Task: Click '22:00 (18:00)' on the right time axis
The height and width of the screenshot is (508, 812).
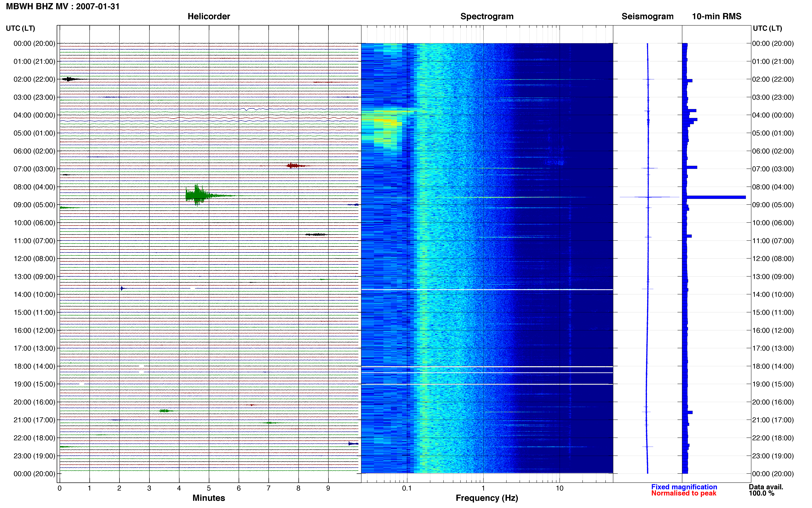Action: (773, 438)
